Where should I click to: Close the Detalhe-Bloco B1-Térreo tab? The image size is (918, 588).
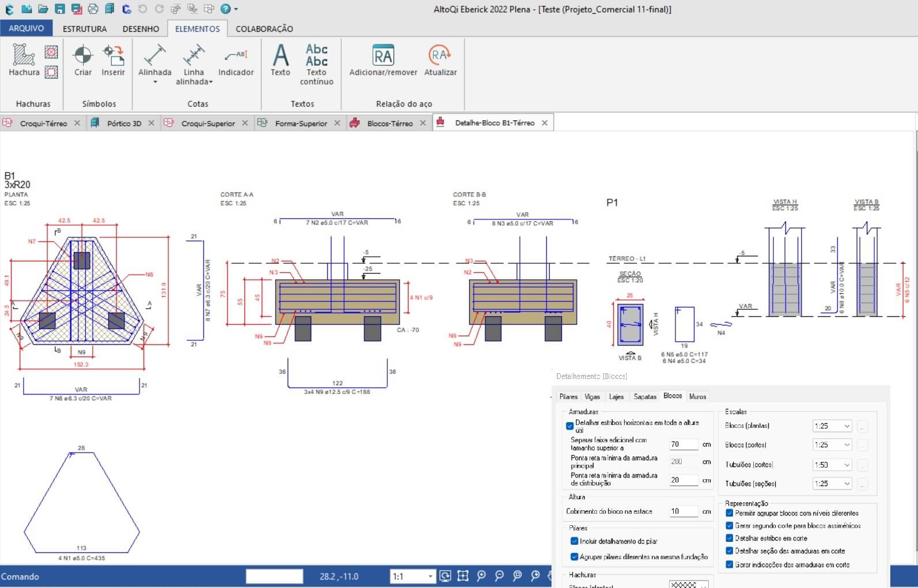coord(545,123)
